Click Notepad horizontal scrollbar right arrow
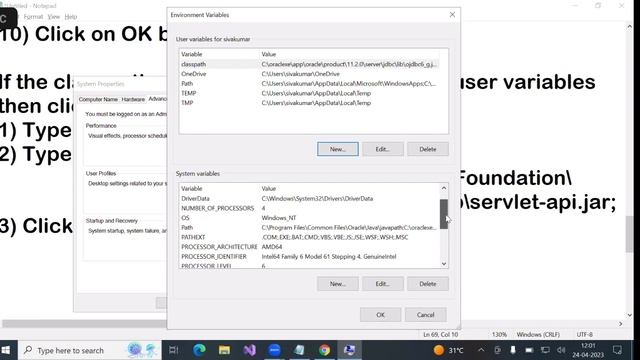 pyautogui.click(x=621, y=324)
